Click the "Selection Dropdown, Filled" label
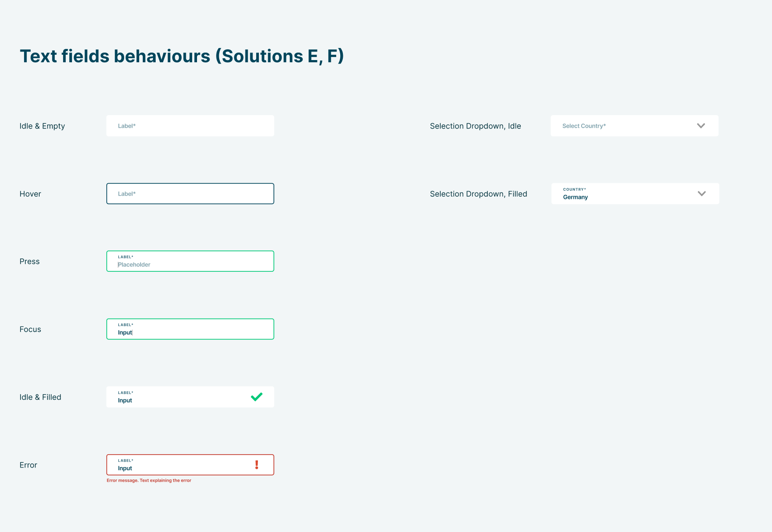772x532 pixels. (478, 194)
